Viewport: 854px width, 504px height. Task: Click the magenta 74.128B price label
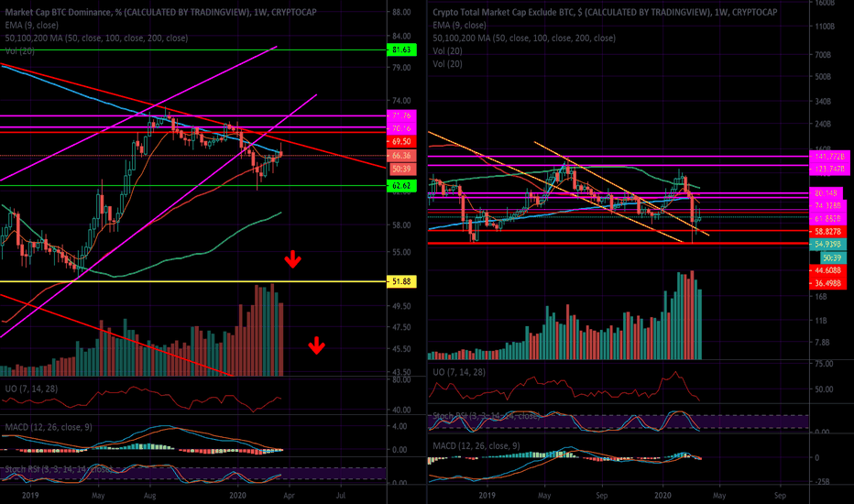point(827,206)
